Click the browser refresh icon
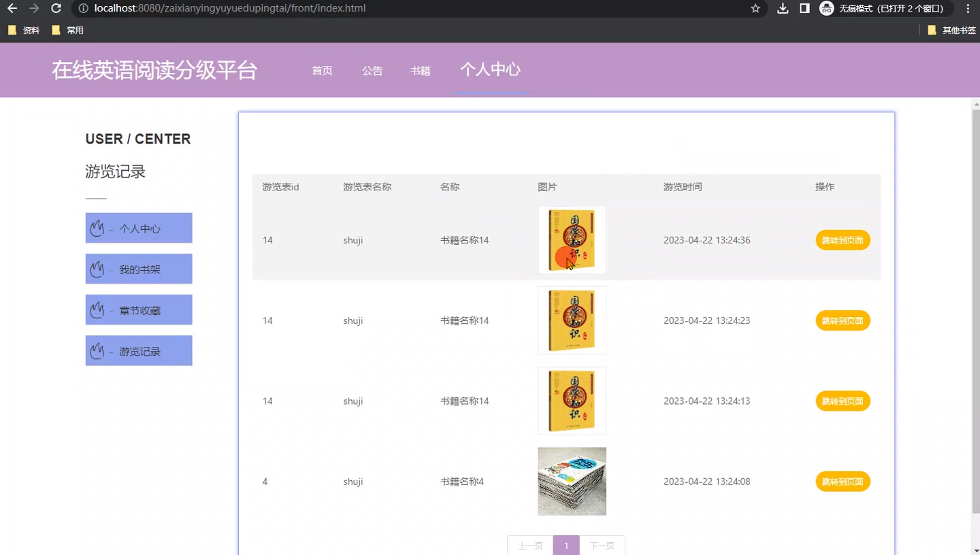 [56, 9]
